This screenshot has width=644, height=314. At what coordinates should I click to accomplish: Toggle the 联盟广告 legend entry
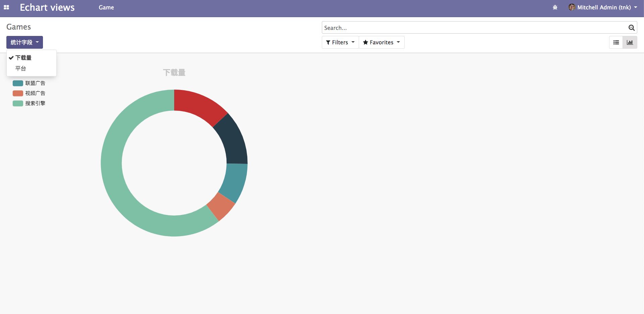click(x=29, y=83)
